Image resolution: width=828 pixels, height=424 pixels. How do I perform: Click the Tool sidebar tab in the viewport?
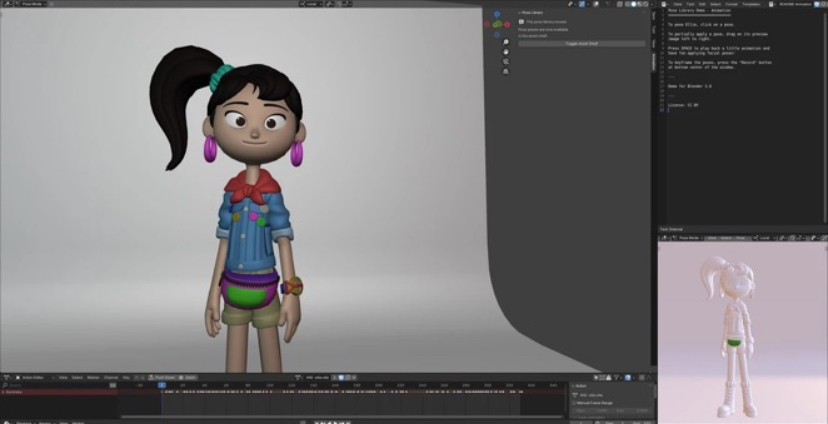[x=653, y=29]
